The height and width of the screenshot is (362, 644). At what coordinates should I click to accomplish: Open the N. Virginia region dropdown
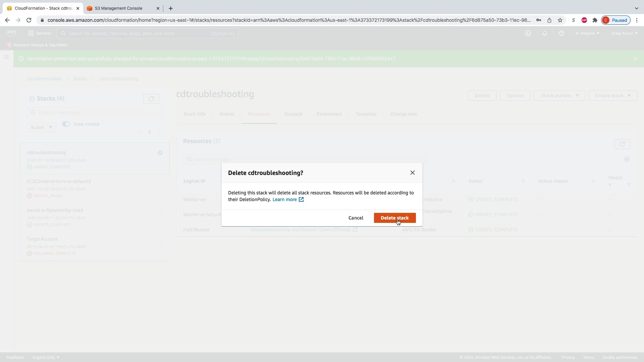click(x=587, y=33)
